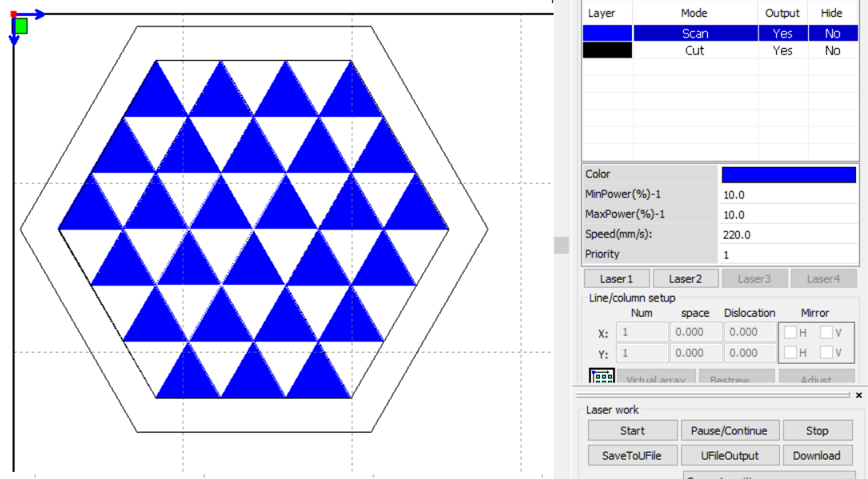
Task: Close the Laser work panel
Action: click(858, 395)
